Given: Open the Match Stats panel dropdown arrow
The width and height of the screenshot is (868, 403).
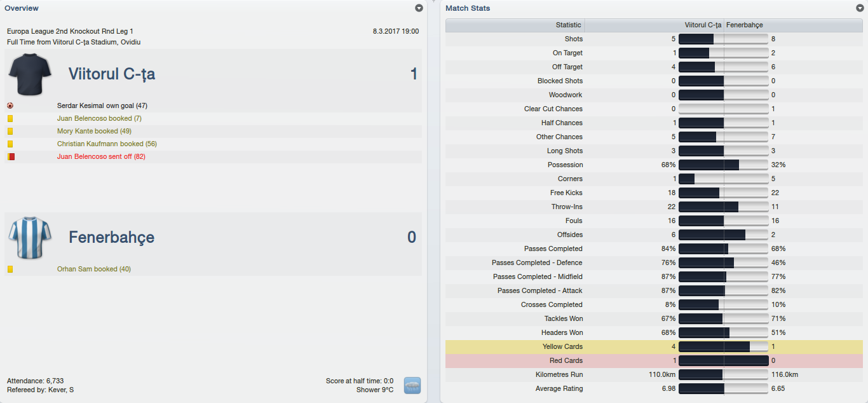Looking at the screenshot, I should pyautogui.click(x=860, y=8).
